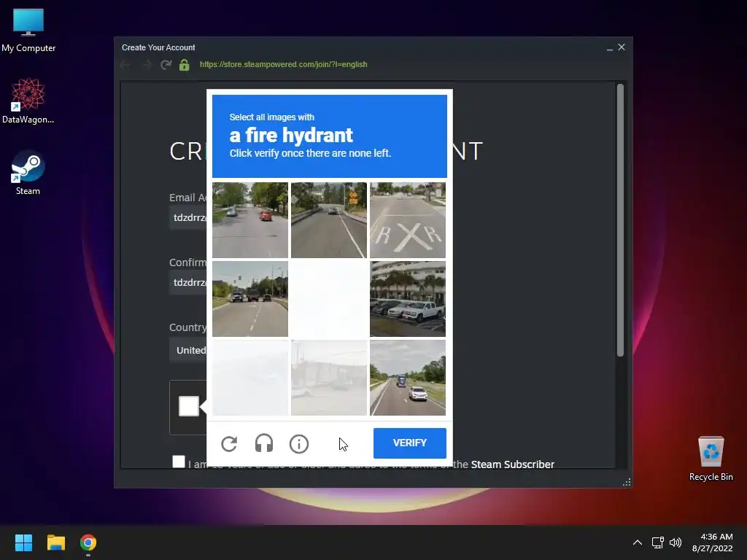
Task: Close the Create Your Account window
Action: [622, 47]
